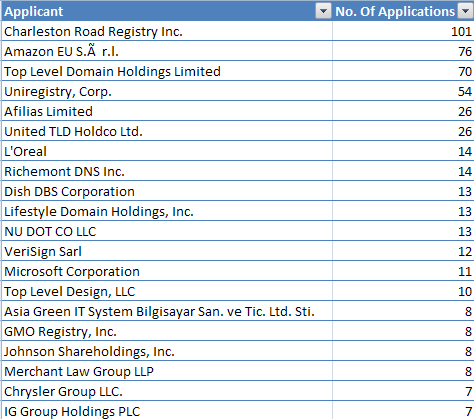Screen dimensions: 474x419
Task: Select the 14 beside Richemont DNS Inc.
Action: tap(403, 171)
